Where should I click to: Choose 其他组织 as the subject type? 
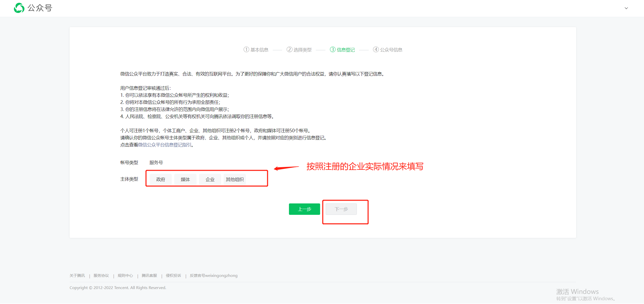tap(235, 179)
